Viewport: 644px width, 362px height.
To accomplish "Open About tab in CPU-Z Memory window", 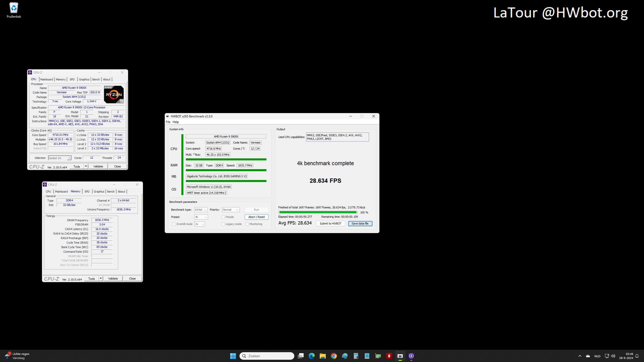I will tap(122, 192).
